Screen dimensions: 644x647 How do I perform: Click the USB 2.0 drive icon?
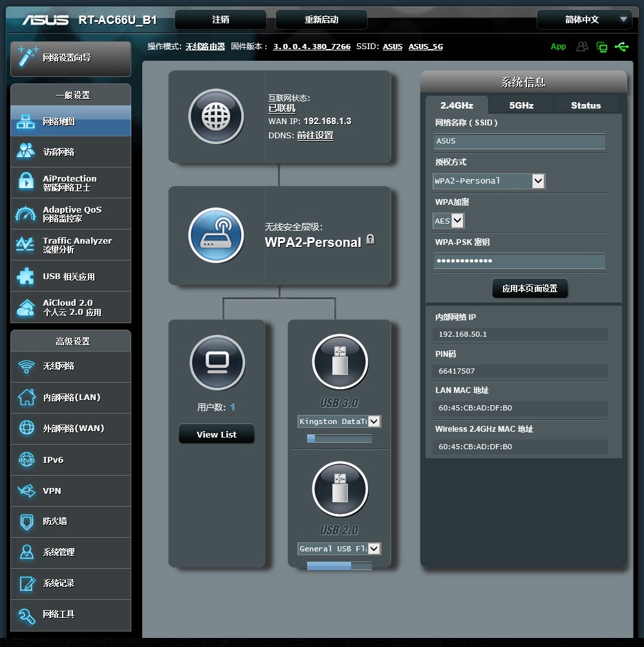(x=339, y=489)
